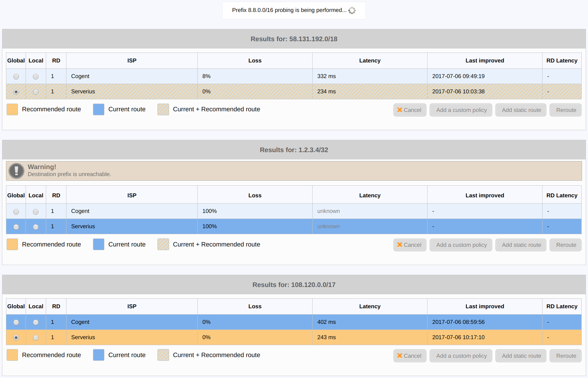Viewport: 588px width, 378px height.
Task: Click the 402 ms latency value
Action: [327, 322]
